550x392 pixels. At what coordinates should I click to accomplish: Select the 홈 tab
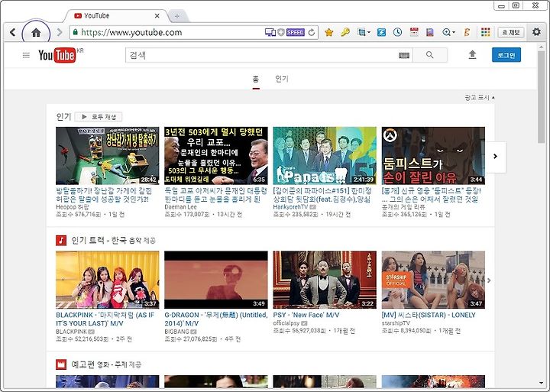coord(256,79)
